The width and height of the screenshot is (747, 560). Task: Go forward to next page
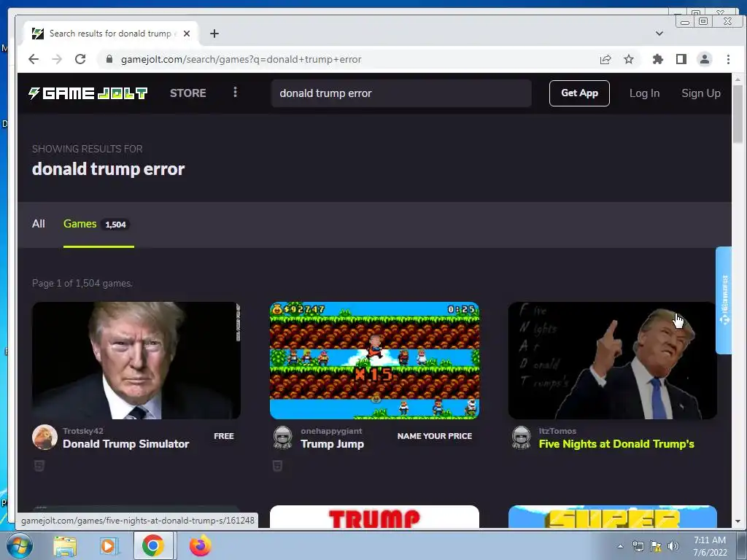point(57,59)
